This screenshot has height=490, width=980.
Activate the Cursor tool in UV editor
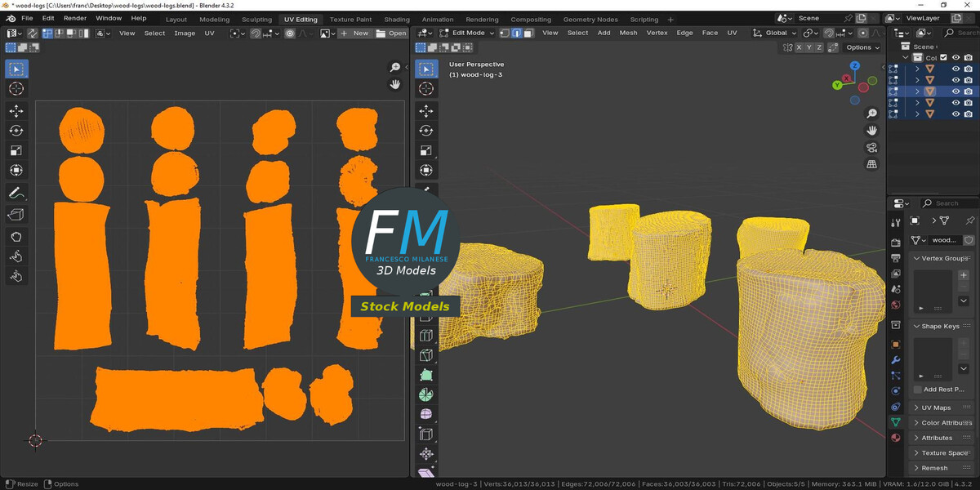click(16, 88)
